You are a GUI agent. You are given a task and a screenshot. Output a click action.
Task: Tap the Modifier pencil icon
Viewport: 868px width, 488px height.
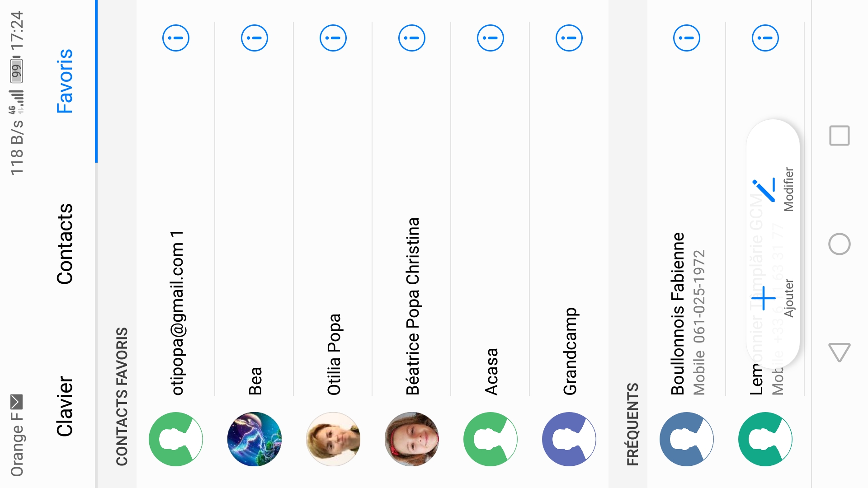(764, 190)
